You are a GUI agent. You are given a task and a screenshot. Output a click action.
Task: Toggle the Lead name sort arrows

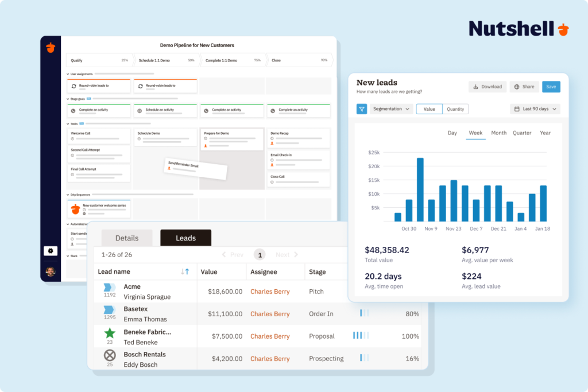(x=185, y=271)
